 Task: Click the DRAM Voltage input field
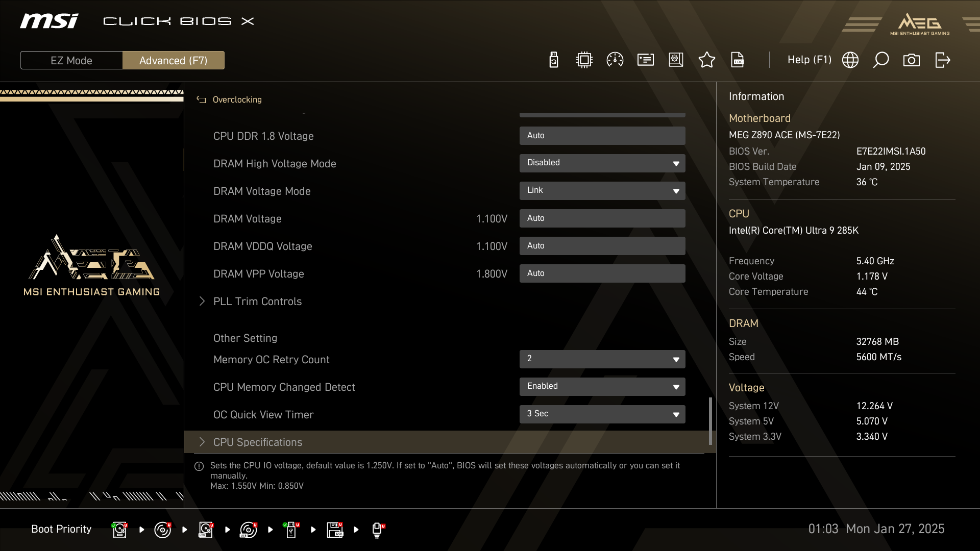tap(602, 218)
